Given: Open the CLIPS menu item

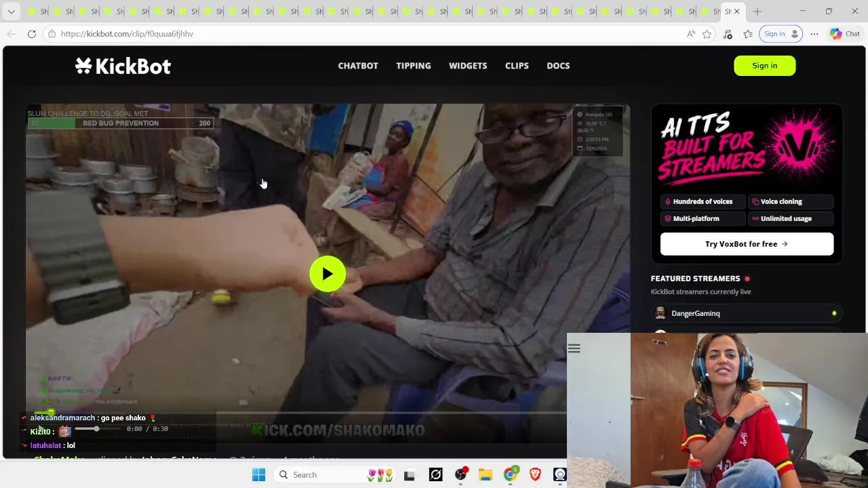Looking at the screenshot, I should click(517, 66).
